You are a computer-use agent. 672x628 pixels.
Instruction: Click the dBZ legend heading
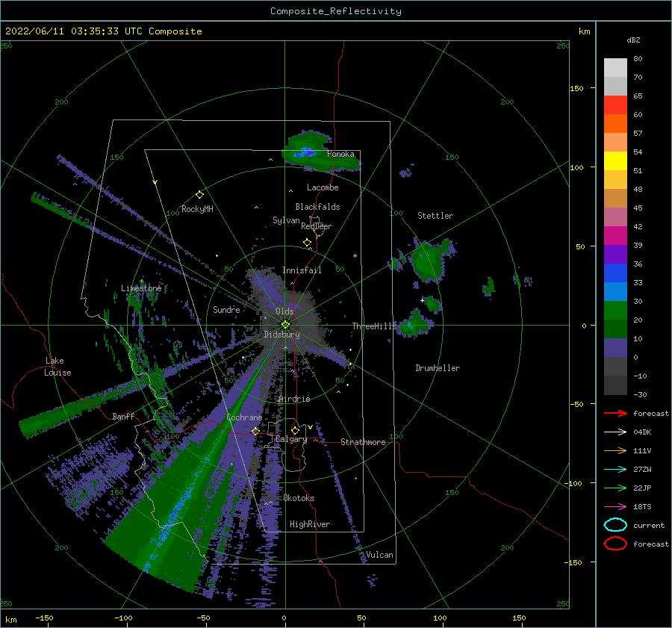(633, 40)
